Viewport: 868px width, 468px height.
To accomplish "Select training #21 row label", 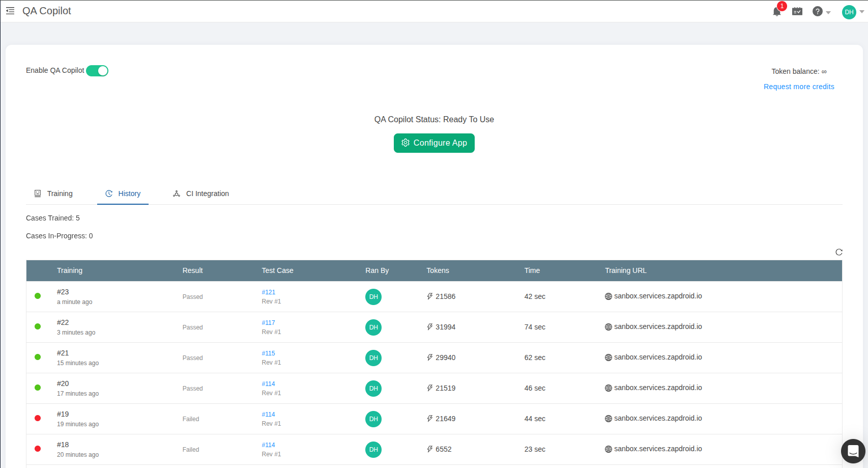I will [x=63, y=353].
